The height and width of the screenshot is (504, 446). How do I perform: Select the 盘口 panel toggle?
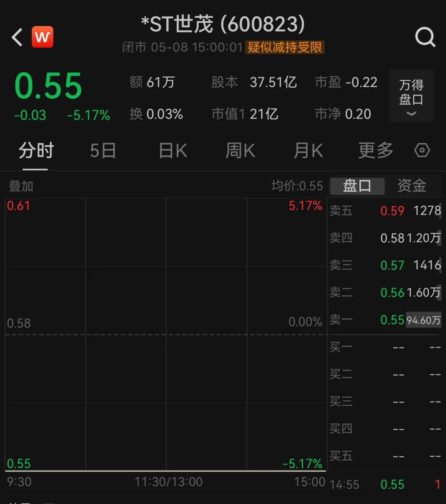tap(357, 186)
